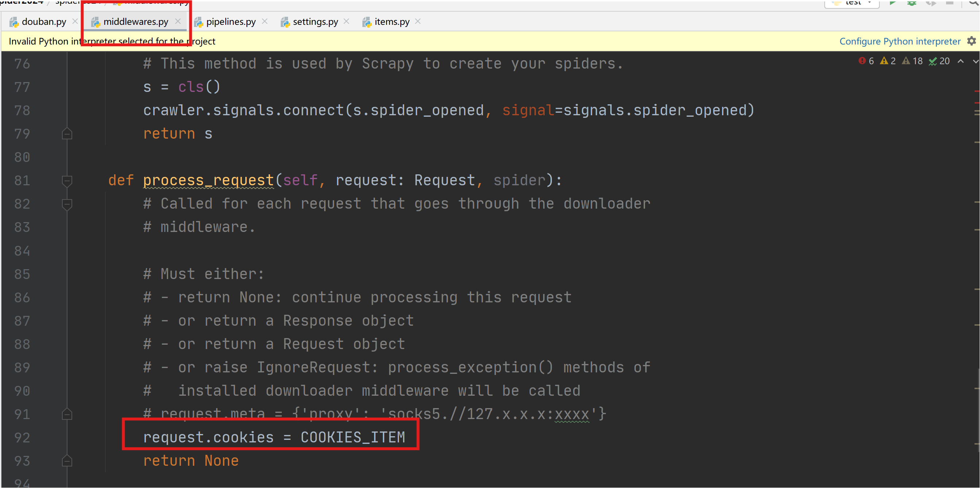Collapse comment block fold at line 82
Viewport: 980px width, 488px height.
[x=67, y=204]
